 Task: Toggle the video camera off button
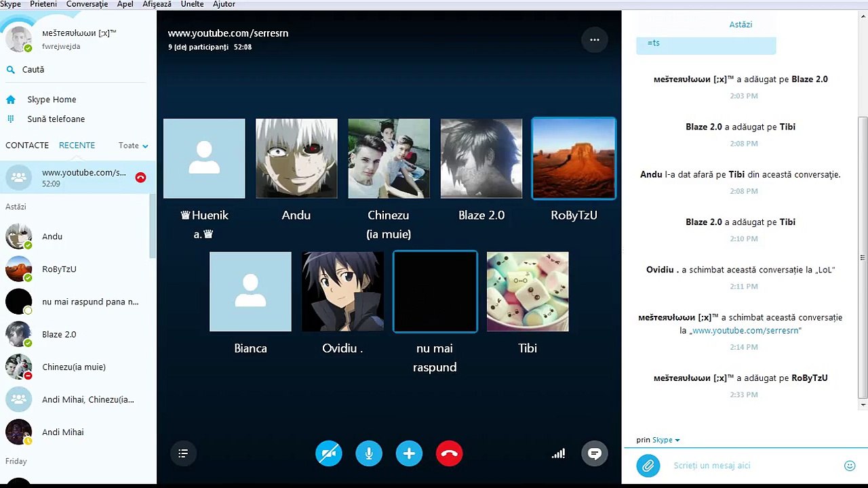pyautogui.click(x=329, y=453)
